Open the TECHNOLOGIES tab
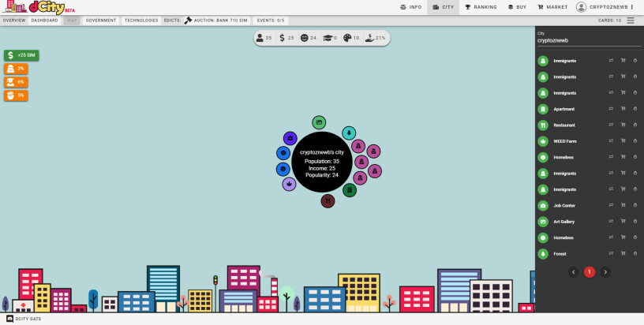Viewport: 644px width, 325px height. pyautogui.click(x=141, y=21)
